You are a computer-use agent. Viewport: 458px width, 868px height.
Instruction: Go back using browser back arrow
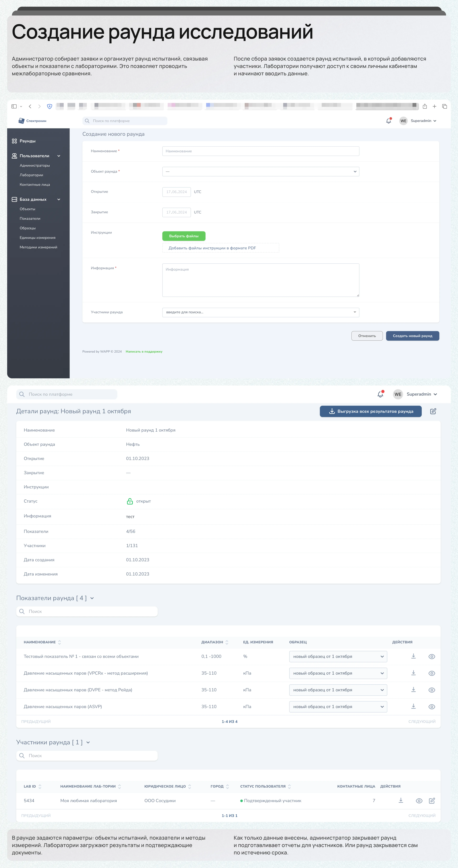click(x=30, y=106)
